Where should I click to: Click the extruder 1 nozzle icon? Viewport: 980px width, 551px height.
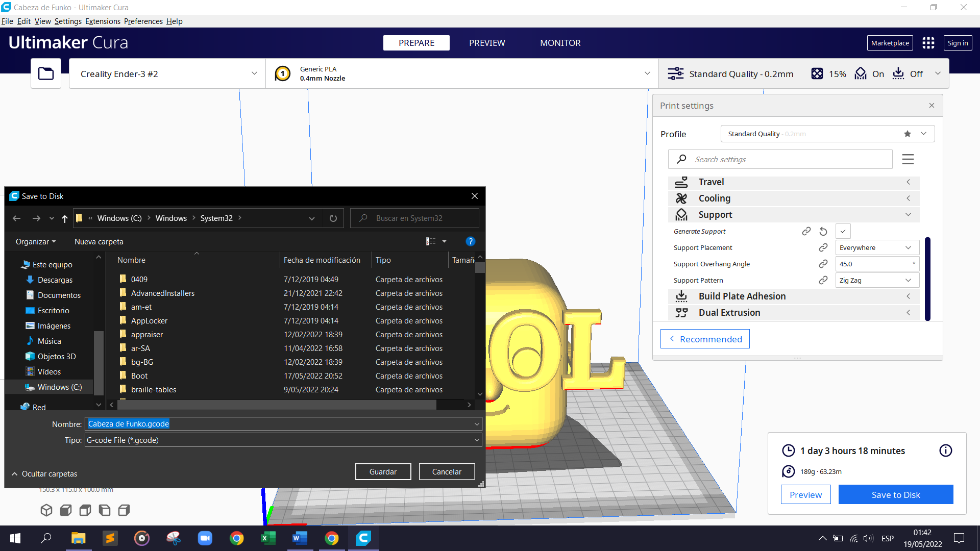tap(283, 73)
